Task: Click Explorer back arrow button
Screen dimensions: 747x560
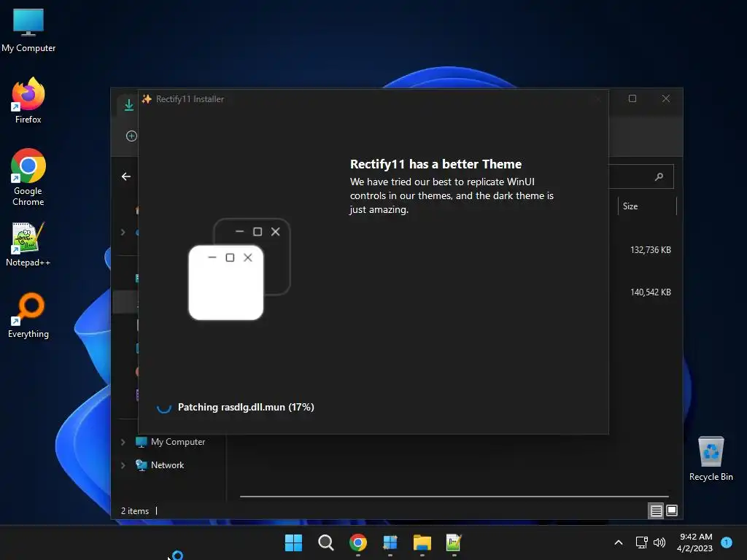Action: coord(125,176)
